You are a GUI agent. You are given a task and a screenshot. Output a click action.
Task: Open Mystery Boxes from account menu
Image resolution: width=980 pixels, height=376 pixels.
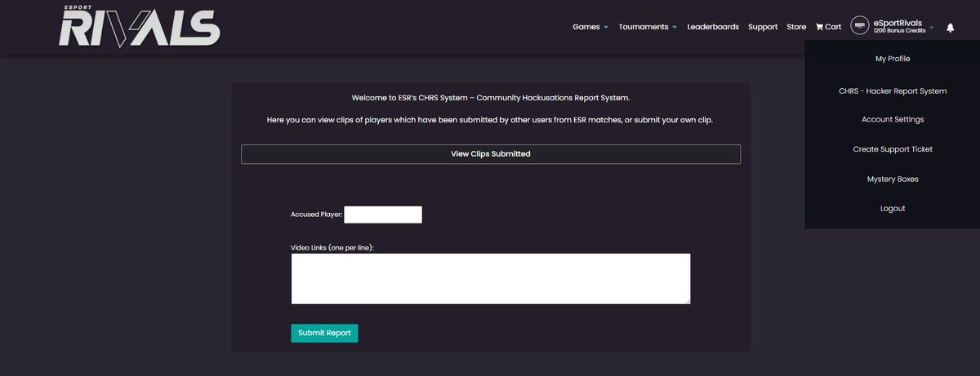pos(893,179)
